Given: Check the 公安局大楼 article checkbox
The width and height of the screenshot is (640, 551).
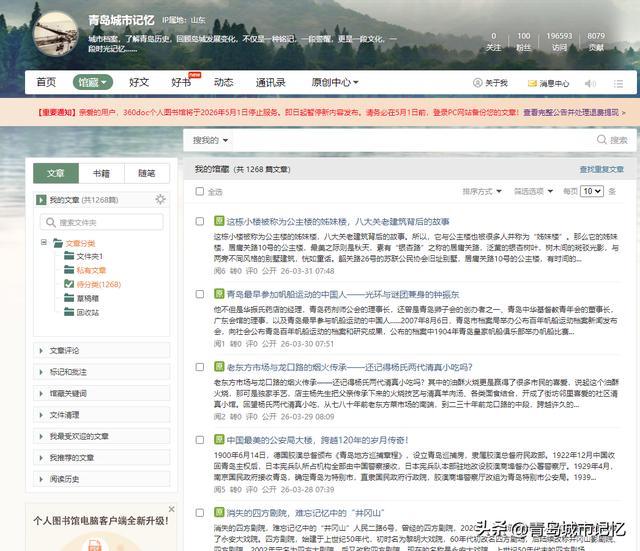Looking at the screenshot, I should 200,440.
